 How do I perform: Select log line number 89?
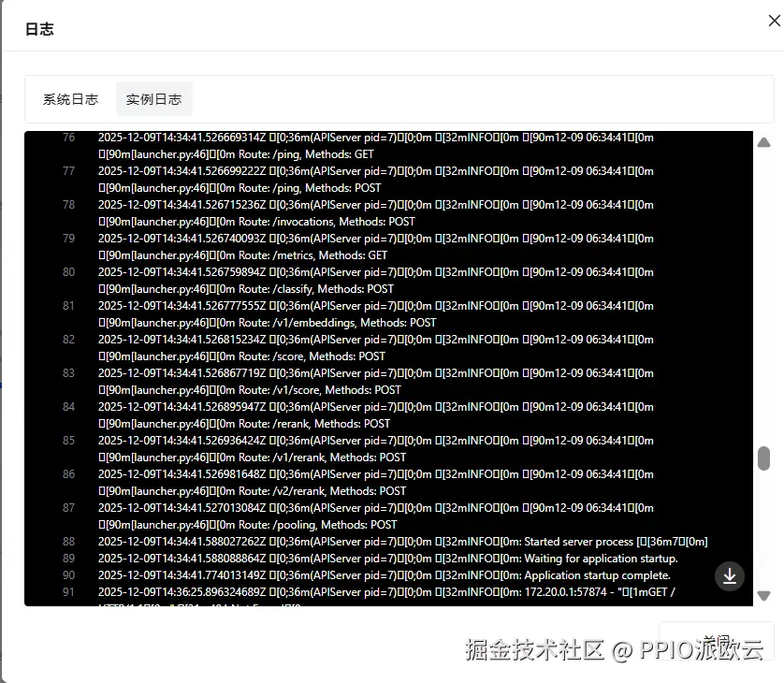[x=68, y=559]
